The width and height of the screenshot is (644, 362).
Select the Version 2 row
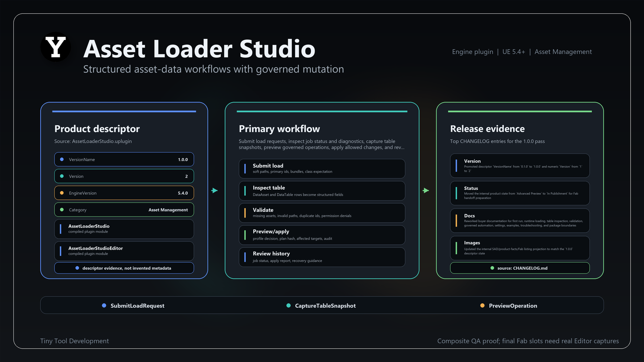pos(124,176)
